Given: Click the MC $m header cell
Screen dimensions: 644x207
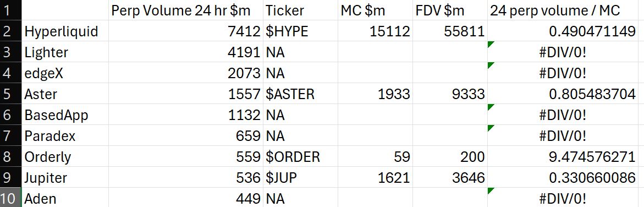Looking at the screenshot, I should pos(376,10).
